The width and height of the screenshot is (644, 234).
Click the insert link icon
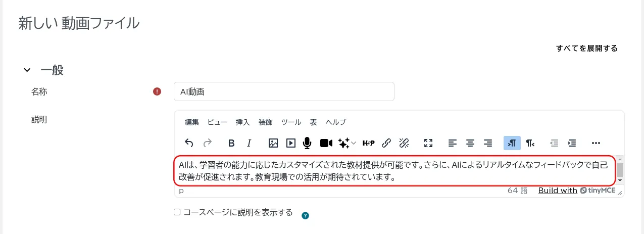(x=386, y=143)
